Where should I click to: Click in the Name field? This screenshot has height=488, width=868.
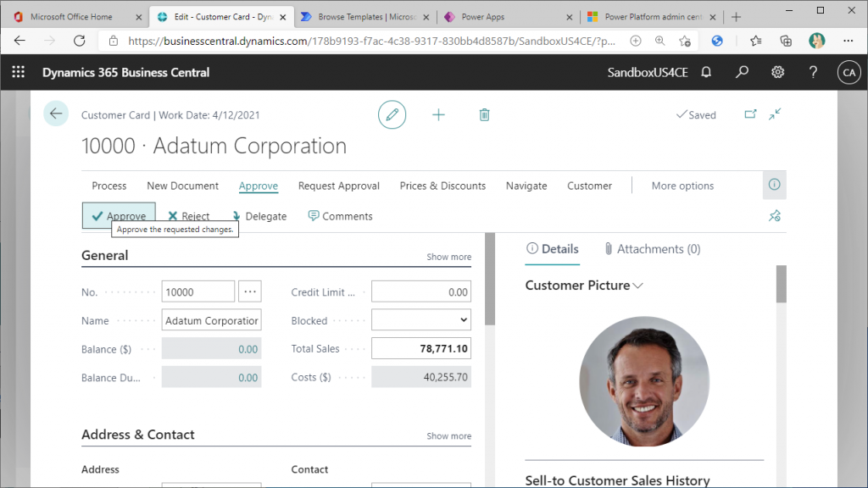coord(211,320)
